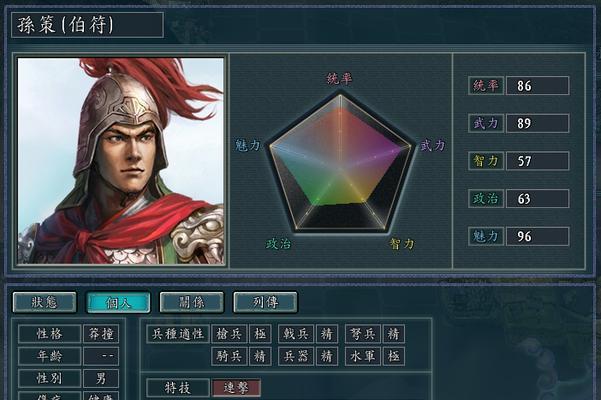This screenshot has height=400, width=601.
Task: Select the 水軍 navy aptitude cell
Action: (x=363, y=356)
